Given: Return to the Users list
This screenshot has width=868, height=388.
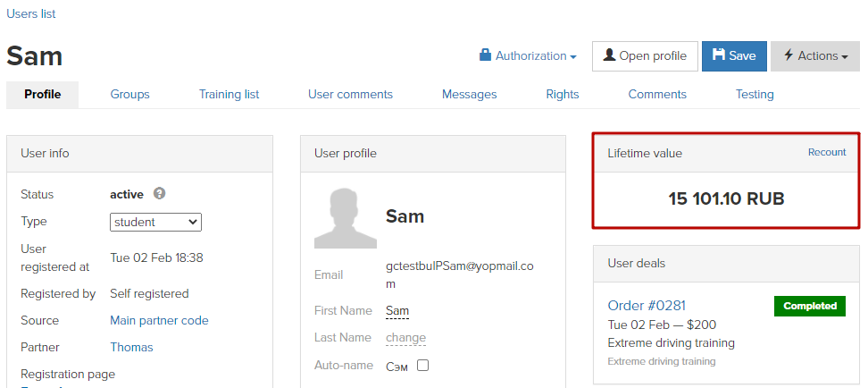Looking at the screenshot, I should pyautogui.click(x=31, y=14).
